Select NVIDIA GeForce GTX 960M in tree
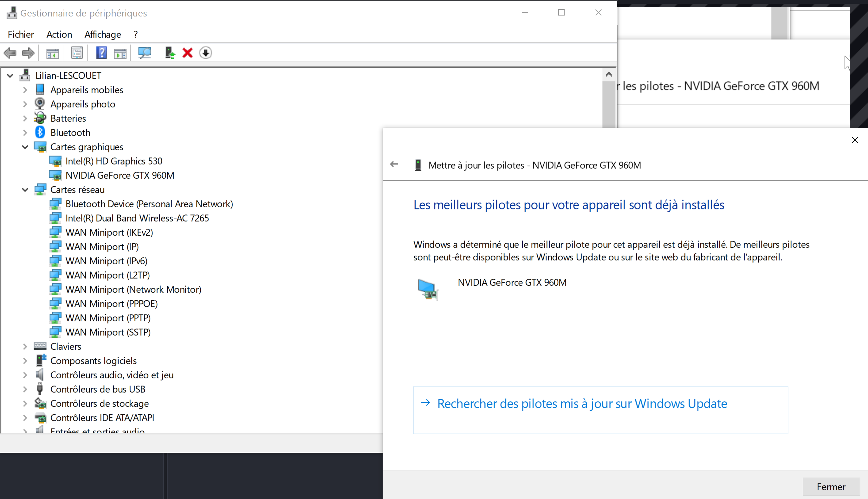 120,176
